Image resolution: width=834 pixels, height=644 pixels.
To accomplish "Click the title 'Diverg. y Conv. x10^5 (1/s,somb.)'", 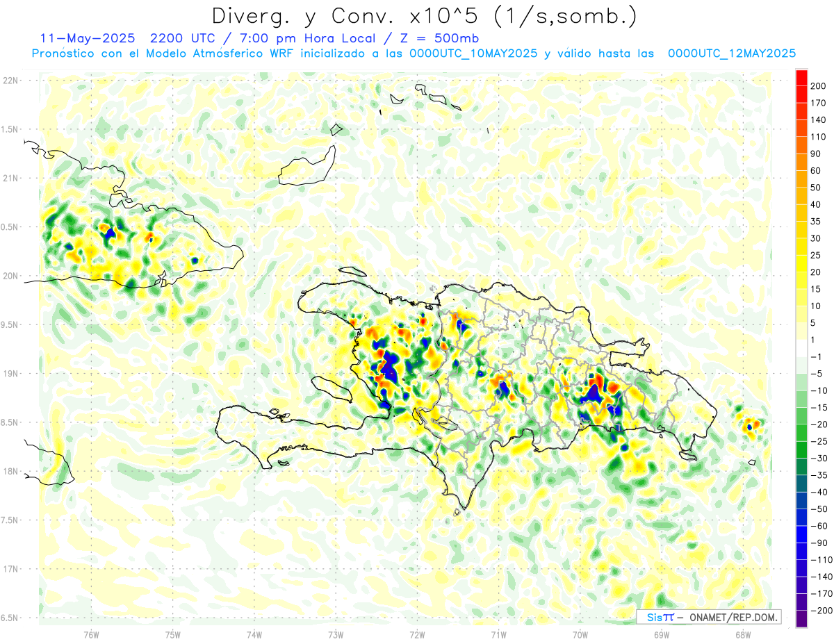I will pos(424,15).
